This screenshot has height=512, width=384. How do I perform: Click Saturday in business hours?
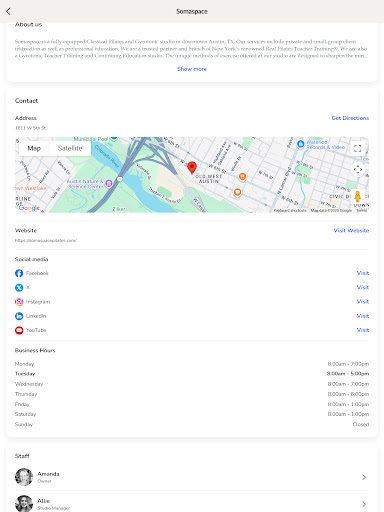25,414
